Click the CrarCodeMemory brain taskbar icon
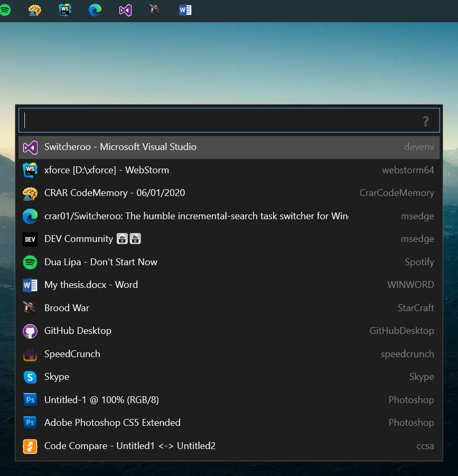The height and width of the screenshot is (476, 458). (34, 11)
